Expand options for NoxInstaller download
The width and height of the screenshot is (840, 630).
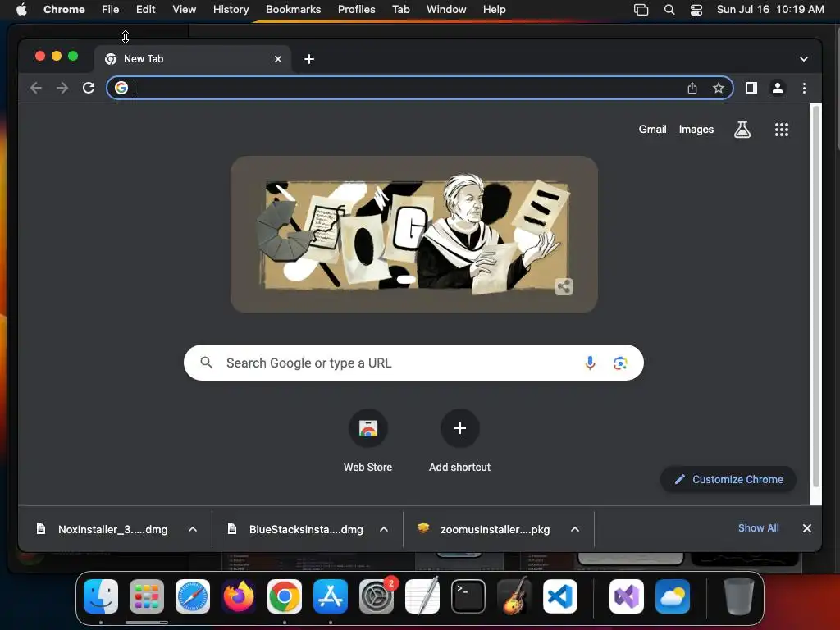pos(192,529)
